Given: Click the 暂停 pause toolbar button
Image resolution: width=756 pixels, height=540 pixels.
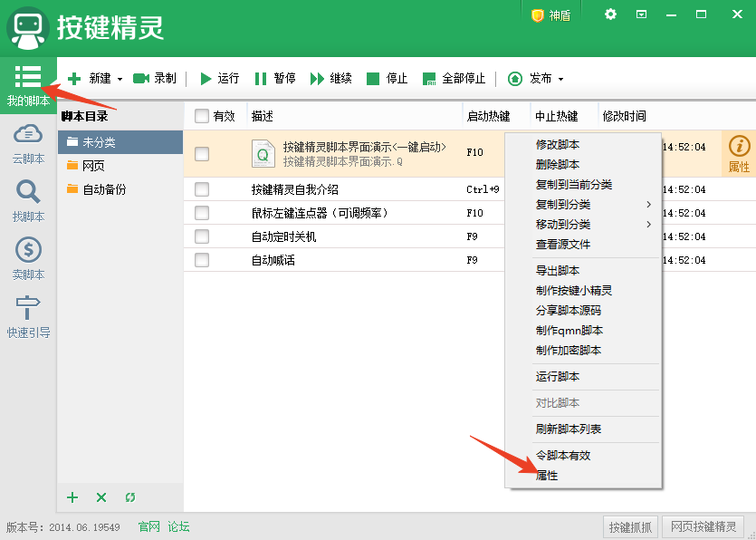Looking at the screenshot, I should (275, 78).
